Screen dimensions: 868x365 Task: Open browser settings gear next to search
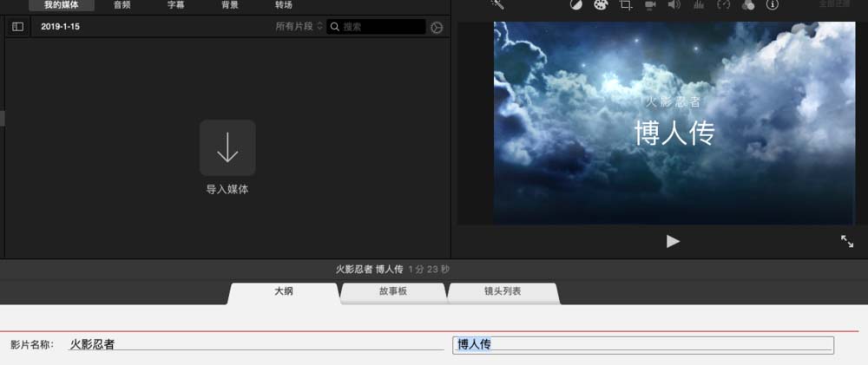coord(437,27)
